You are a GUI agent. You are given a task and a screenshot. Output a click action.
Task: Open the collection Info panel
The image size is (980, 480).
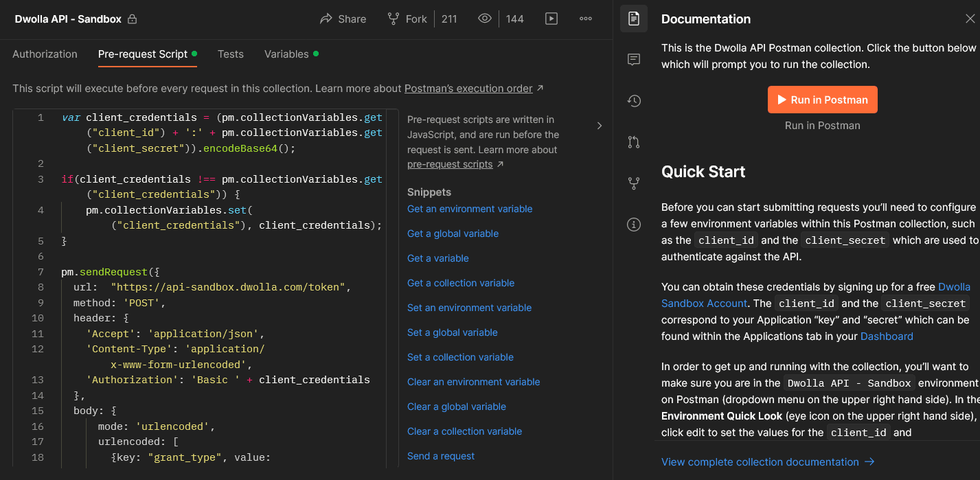point(633,224)
